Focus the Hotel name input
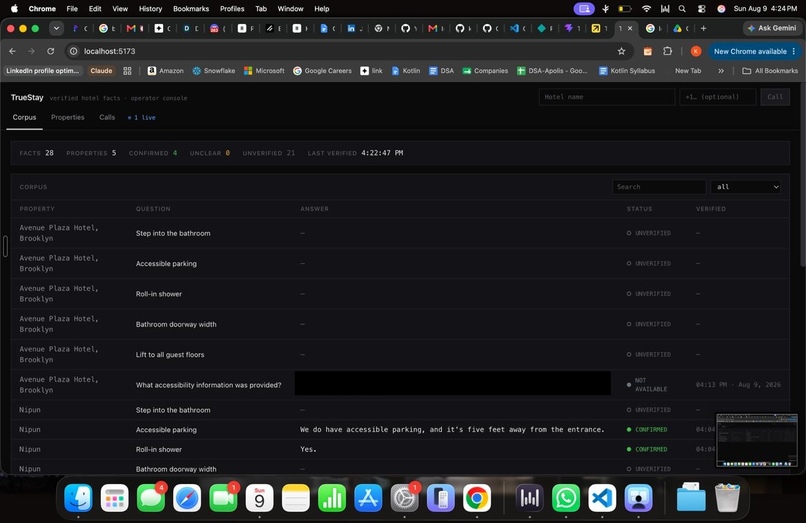 point(607,97)
